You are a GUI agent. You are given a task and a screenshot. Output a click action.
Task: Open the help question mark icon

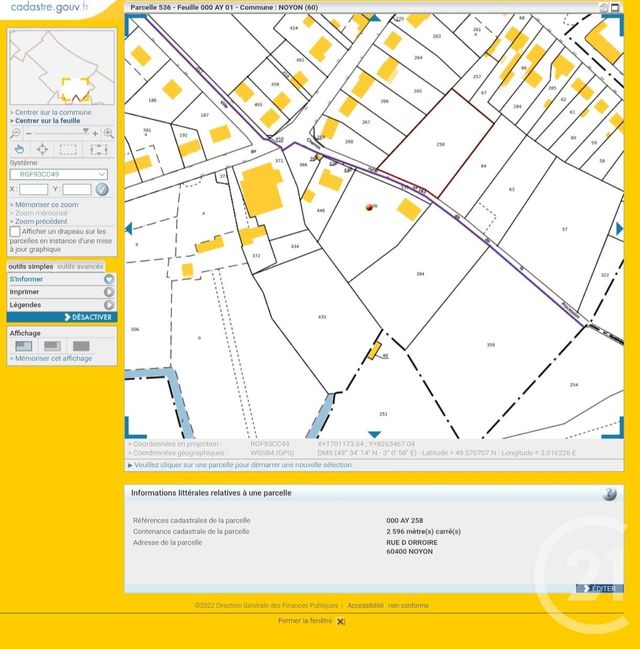(x=609, y=494)
